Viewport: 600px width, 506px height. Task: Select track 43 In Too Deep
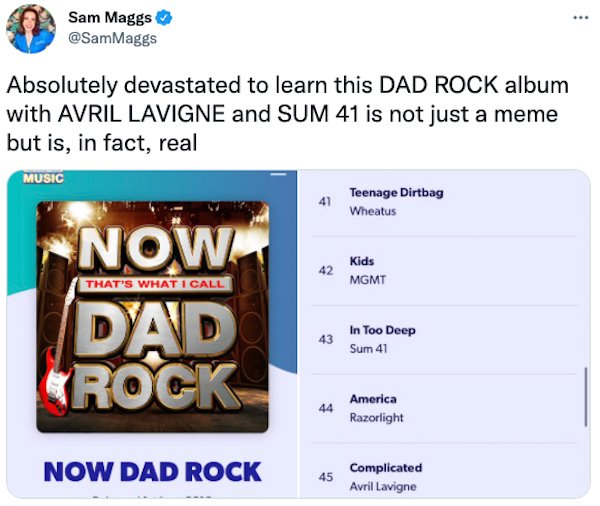(444, 340)
